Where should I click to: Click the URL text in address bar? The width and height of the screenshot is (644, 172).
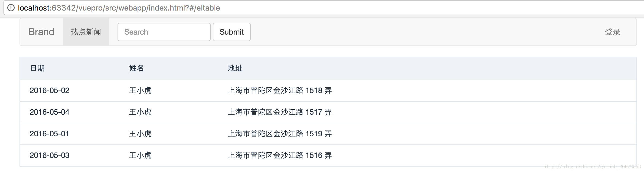coord(119,8)
